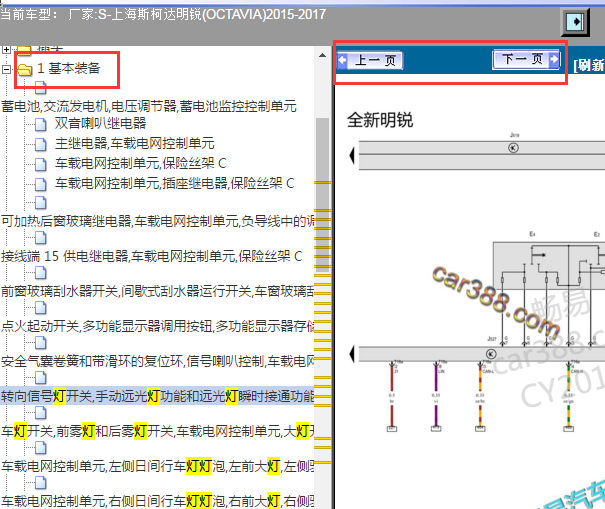Click left continuation arrow on lower J527 bus
This screenshot has width=605, height=509.
click(x=352, y=354)
